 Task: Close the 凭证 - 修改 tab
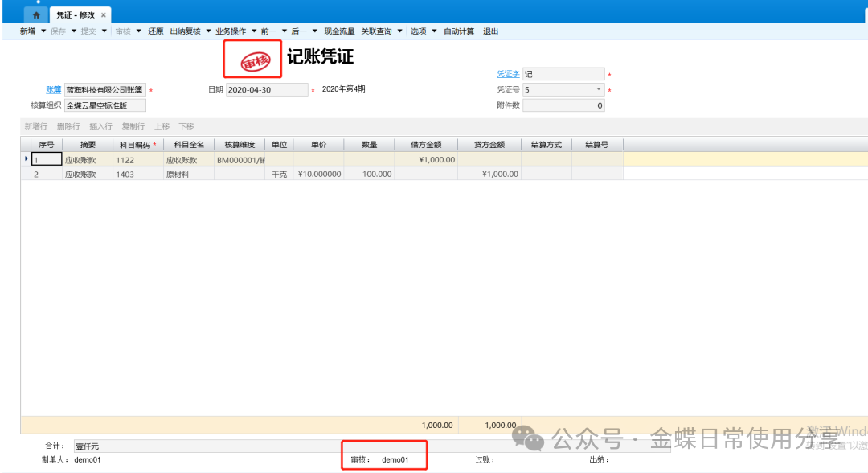point(103,15)
